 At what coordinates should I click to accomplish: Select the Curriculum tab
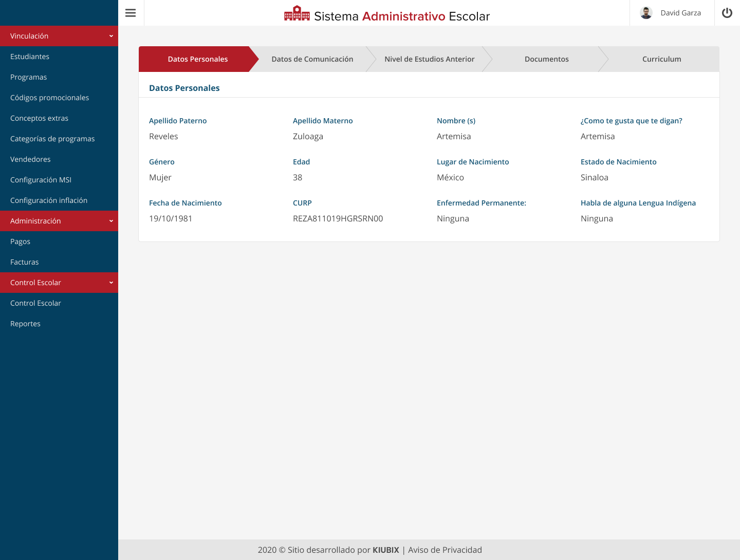(x=661, y=59)
